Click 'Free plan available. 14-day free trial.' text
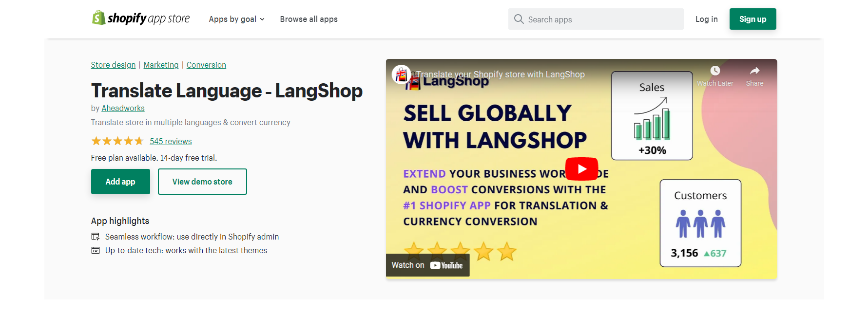 [x=154, y=158]
